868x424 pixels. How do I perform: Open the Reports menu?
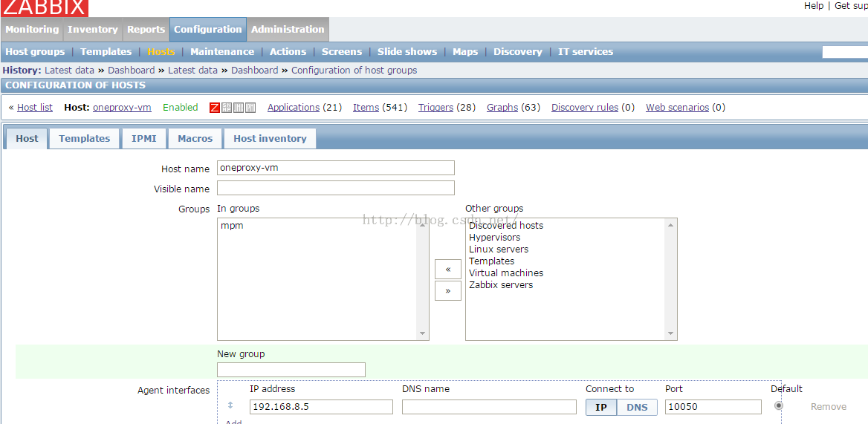[146, 29]
